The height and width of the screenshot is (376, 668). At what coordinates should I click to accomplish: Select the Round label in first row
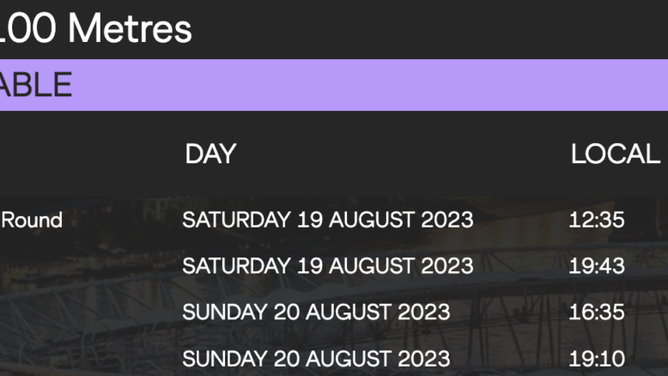pyautogui.click(x=32, y=220)
